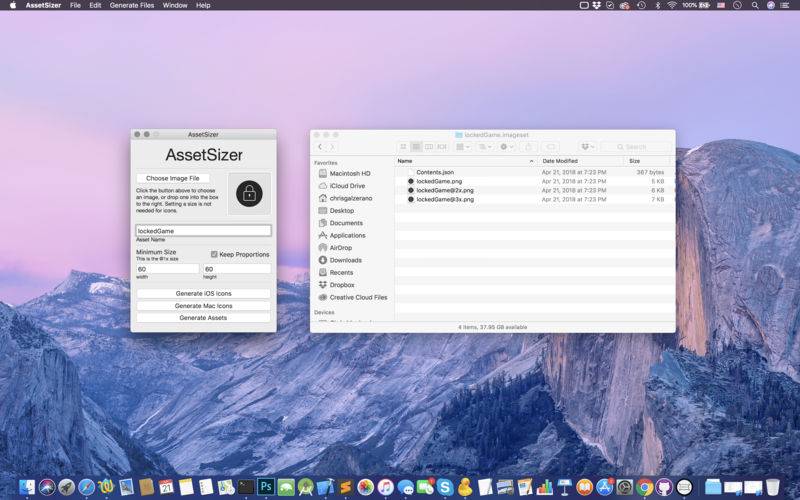The image size is (800, 500).
Task: Click the Choose Image File button
Action: click(172, 178)
